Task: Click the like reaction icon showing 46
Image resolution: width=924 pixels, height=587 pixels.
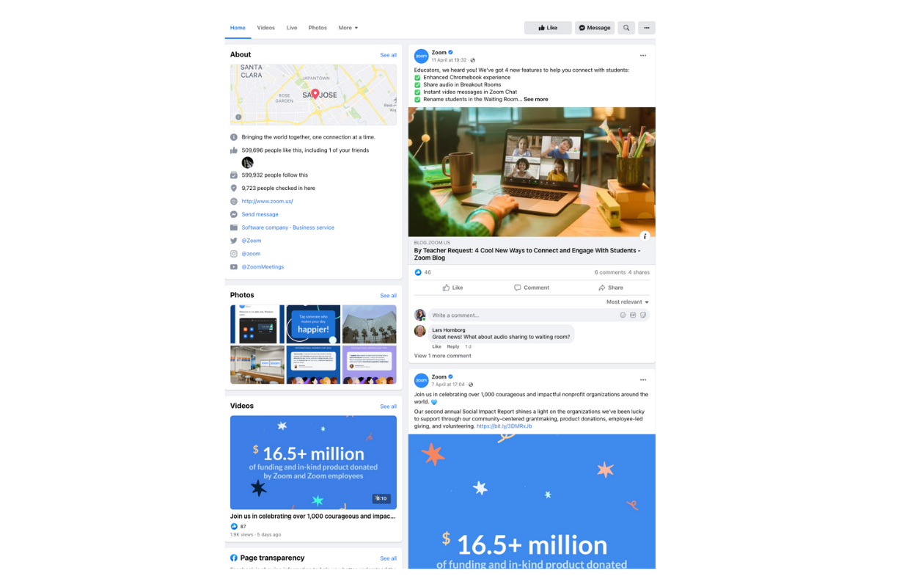Action: [x=418, y=272]
